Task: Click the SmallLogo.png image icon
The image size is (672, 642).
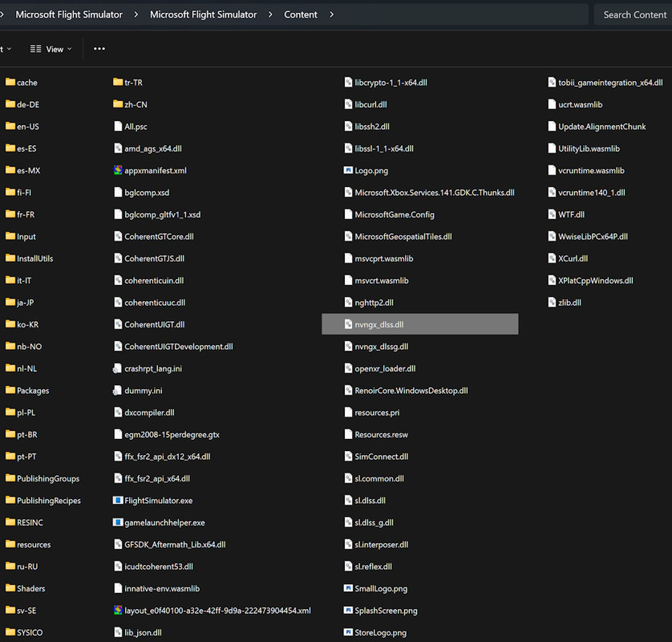Action: pos(348,588)
